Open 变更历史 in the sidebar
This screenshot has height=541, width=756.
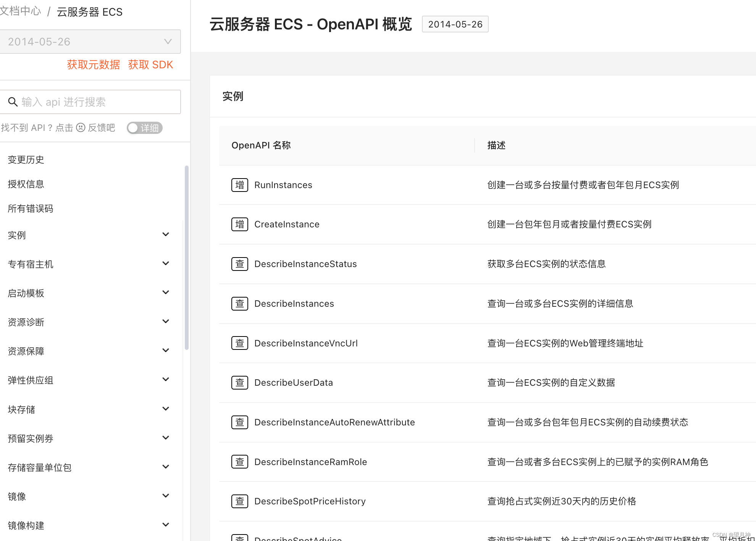[26, 159]
